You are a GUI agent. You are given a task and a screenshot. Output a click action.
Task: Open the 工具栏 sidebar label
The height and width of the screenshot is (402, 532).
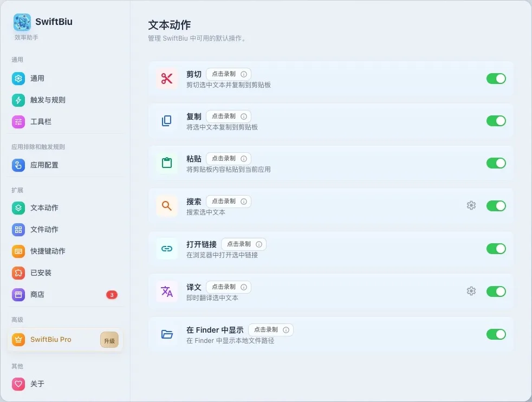pos(41,122)
